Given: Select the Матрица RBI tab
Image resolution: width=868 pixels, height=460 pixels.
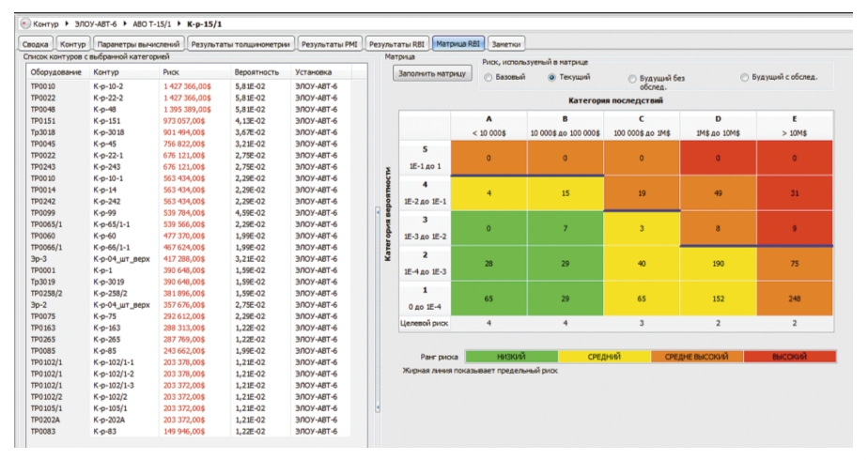Looking at the screenshot, I should pos(457,44).
